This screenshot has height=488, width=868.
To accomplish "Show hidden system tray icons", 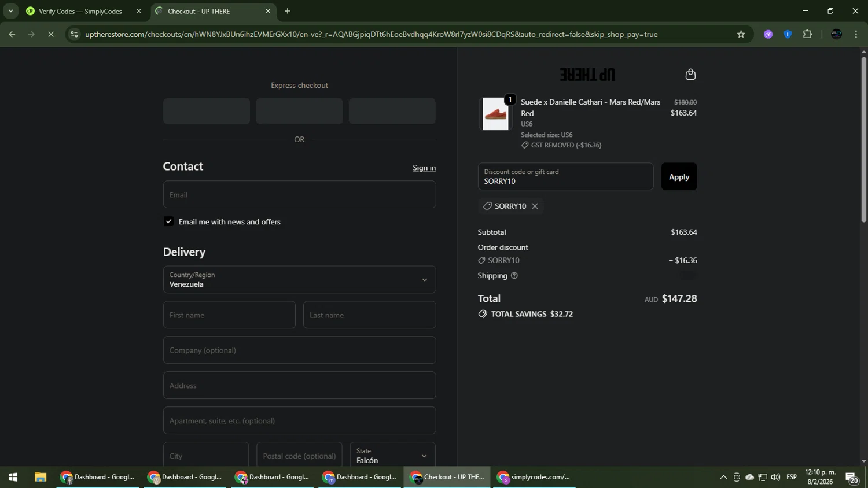I will 723,477.
